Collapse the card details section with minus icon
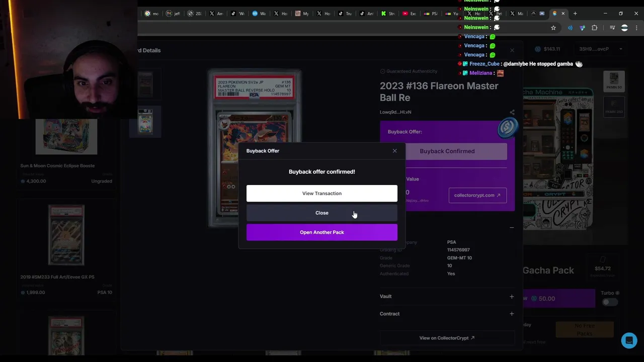The image size is (644, 362). point(512,228)
